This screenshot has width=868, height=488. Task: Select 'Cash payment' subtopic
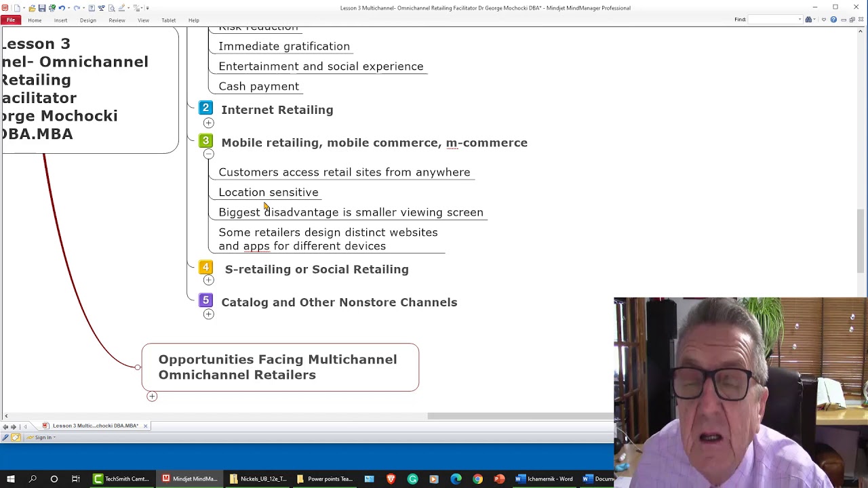(258, 86)
